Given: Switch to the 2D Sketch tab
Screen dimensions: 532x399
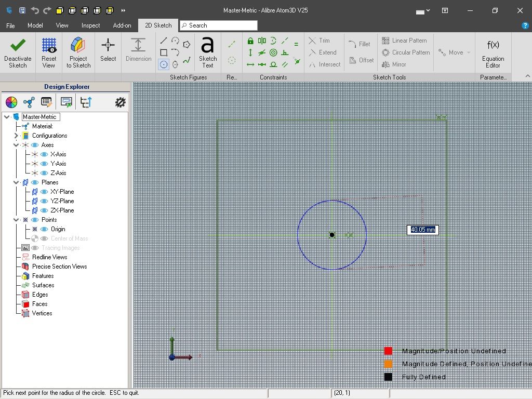Looking at the screenshot, I should tap(158, 25).
